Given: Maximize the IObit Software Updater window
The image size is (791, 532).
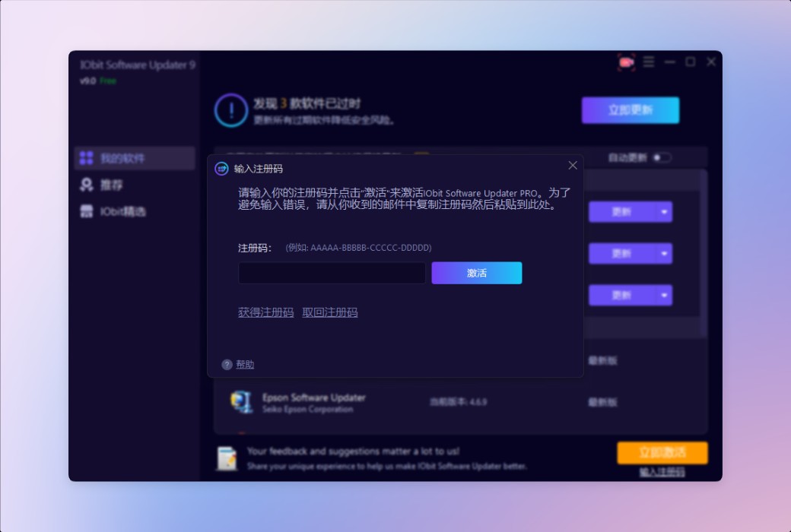Looking at the screenshot, I should pyautogui.click(x=691, y=62).
